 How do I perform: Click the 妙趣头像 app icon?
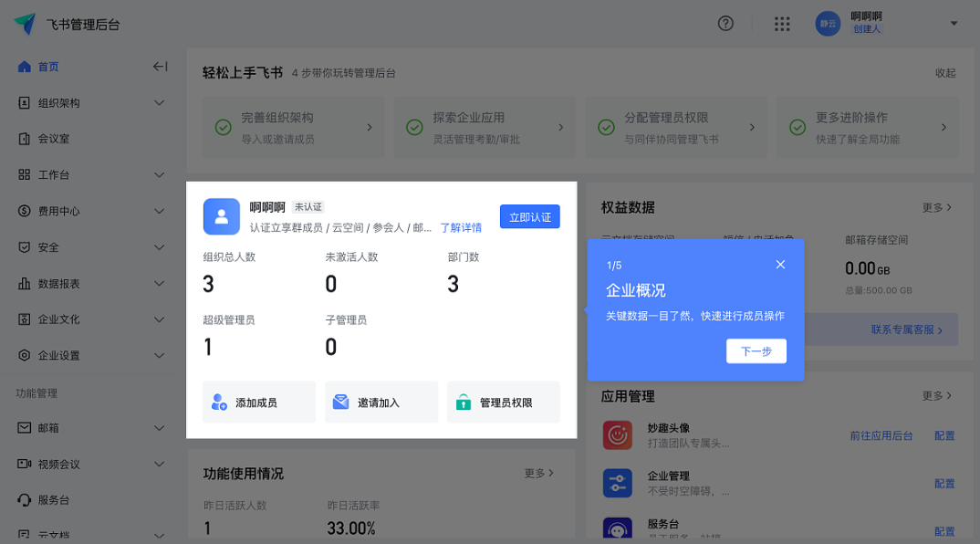(x=618, y=435)
